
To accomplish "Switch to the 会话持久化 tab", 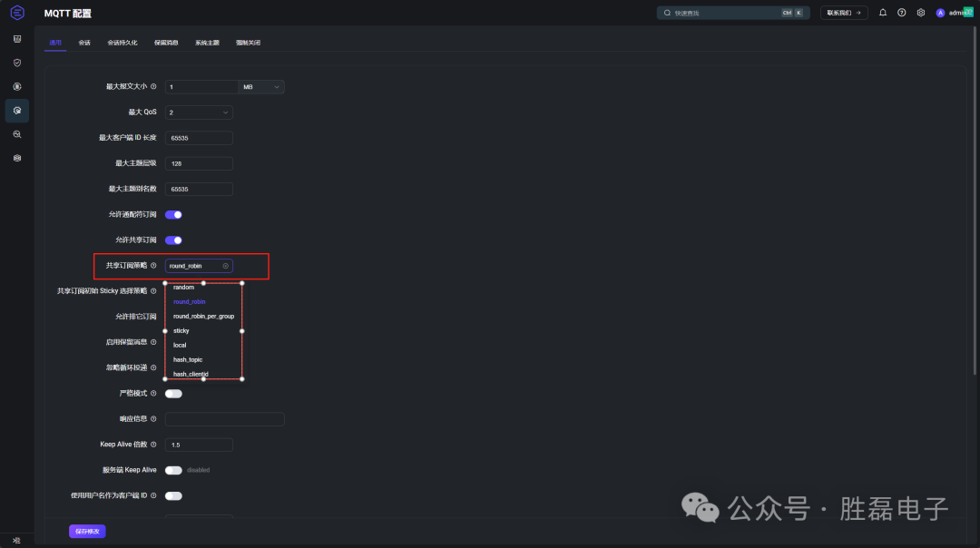I will click(122, 43).
